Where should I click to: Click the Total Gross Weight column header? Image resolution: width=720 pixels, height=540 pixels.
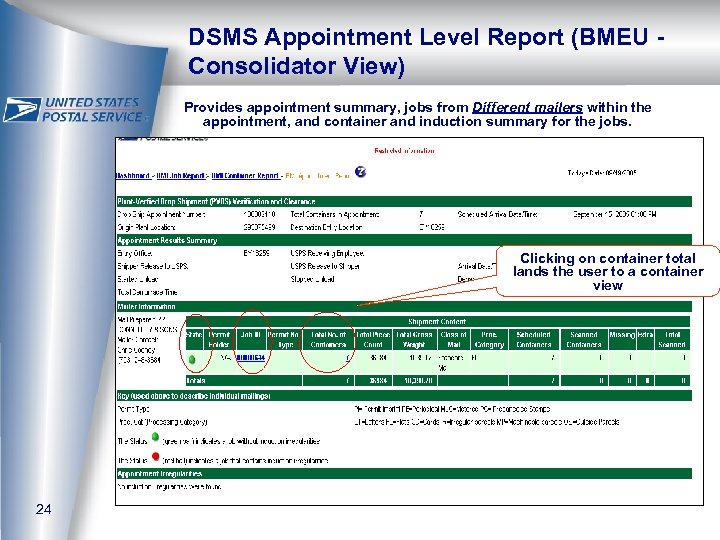[414, 339]
